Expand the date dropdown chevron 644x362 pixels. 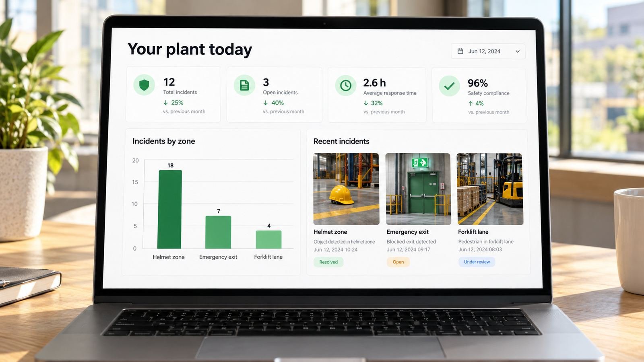[518, 51]
